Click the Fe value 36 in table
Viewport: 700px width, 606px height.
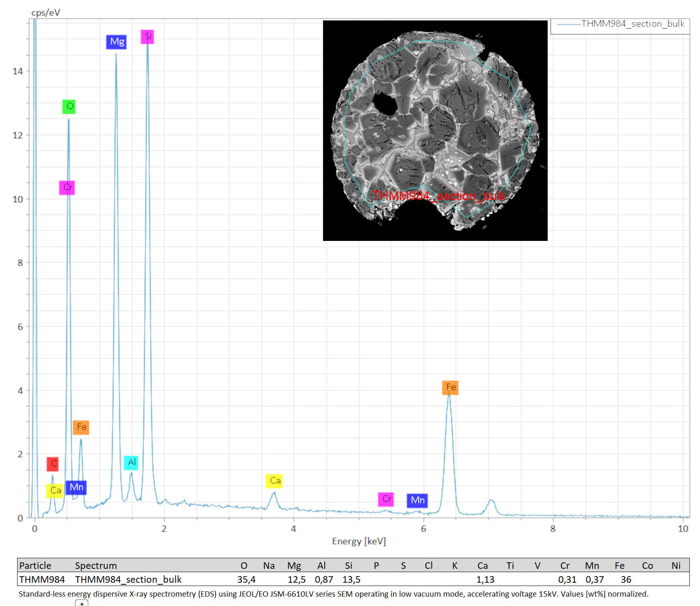pos(626,579)
